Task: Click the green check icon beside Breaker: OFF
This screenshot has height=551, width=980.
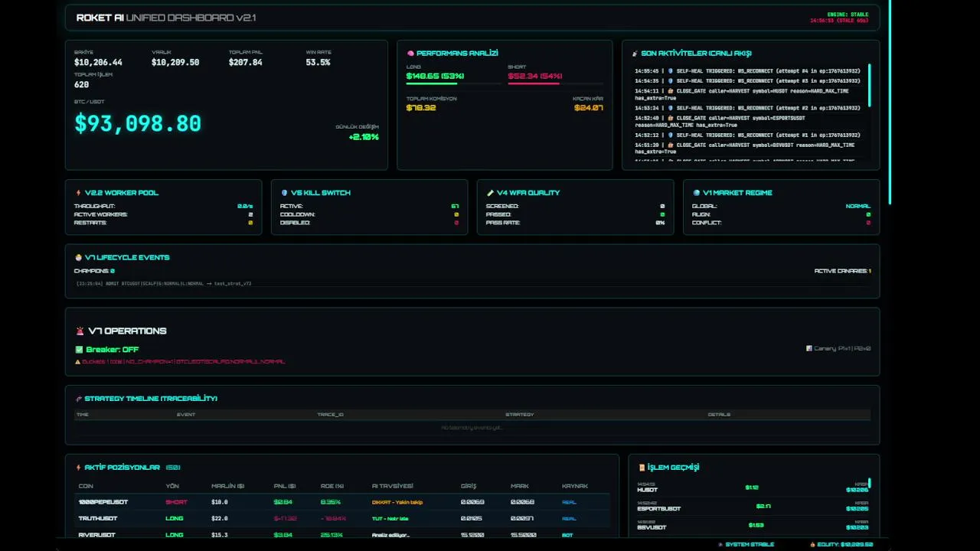Action: 79,350
